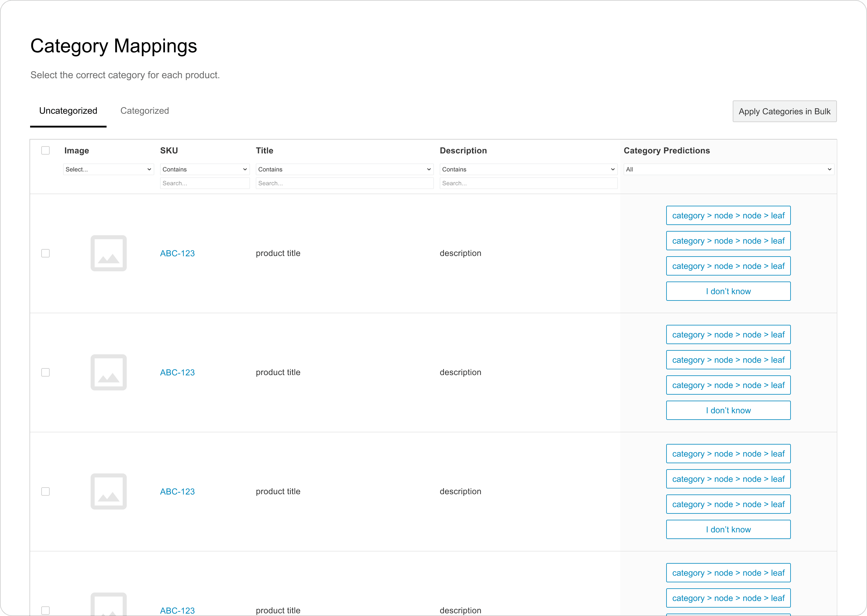The width and height of the screenshot is (867, 616).
Task: Select the Uncategorized tab
Action: tap(68, 111)
